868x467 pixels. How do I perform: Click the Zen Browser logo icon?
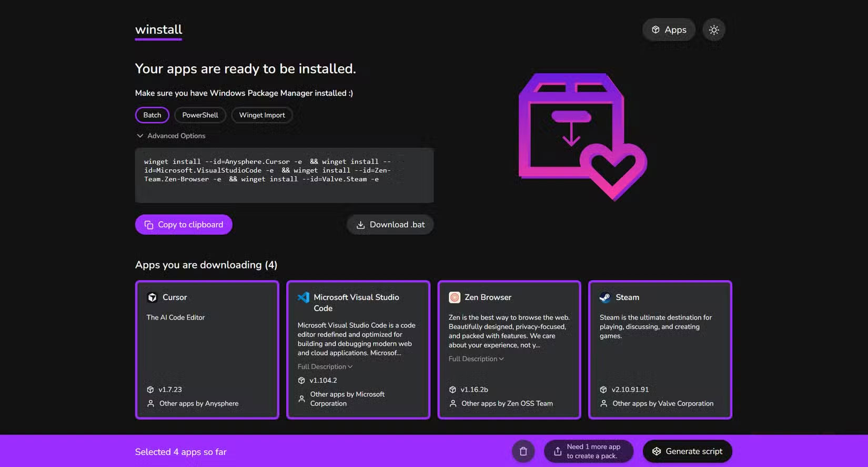[455, 297]
